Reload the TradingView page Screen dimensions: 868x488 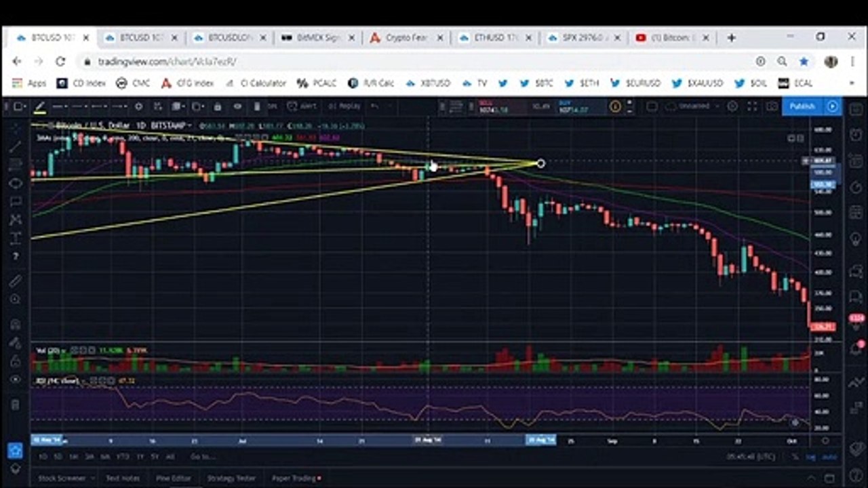point(60,62)
